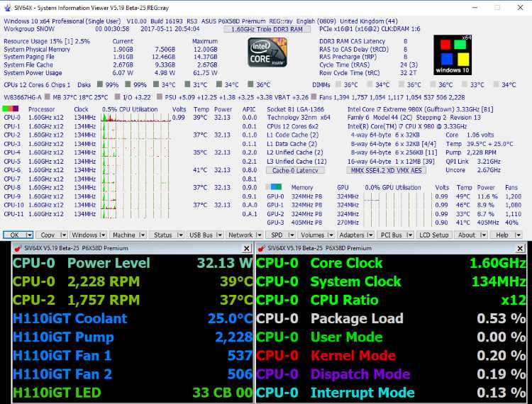Click the indicator square next to DIMM 33°C
Viewport: 532px width, 404px height.
point(465,84)
